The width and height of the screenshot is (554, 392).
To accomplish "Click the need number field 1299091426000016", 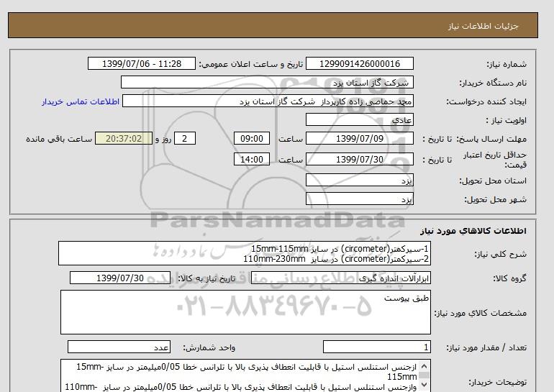I will point(360,63).
